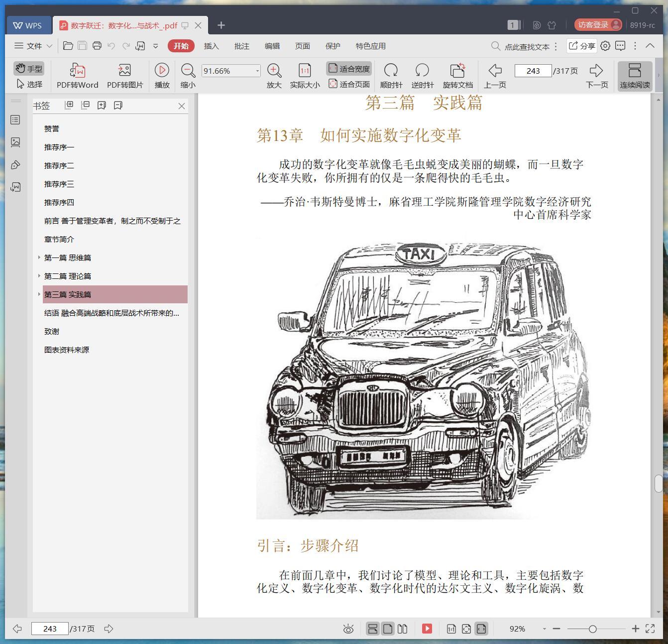Collapse all bookmarks icon in 书签 panel
This screenshot has width=668, height=644.
coord(85,105)
